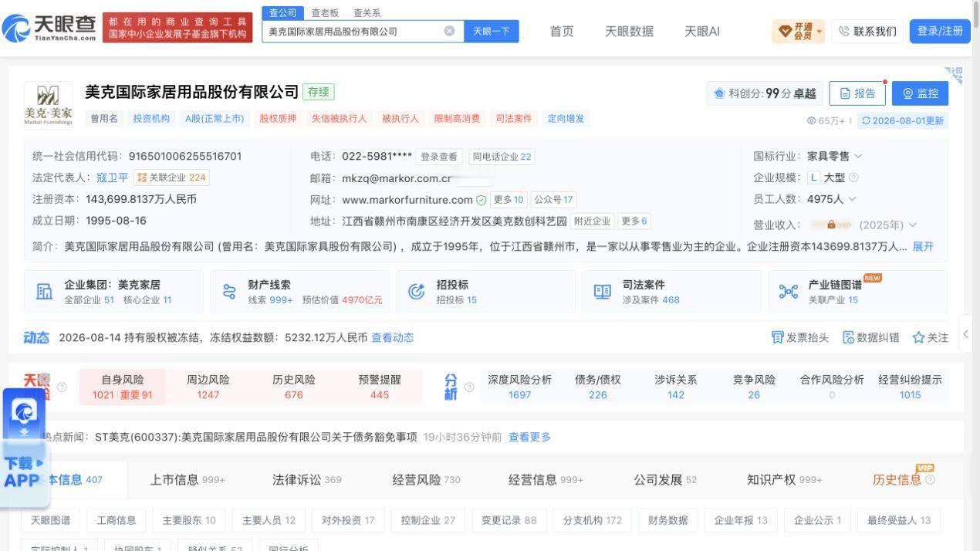The height and width of the screenshot is (551, 980).
Task: Open 自身风险 1021 risk card
Action: pos(123,387)
